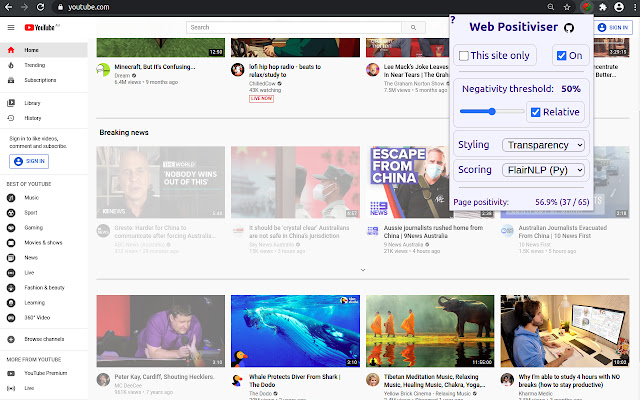The width and height of the screenshot is (640, 400).
Task: Click the YouTube search field
Action: pyautogui.click(x=294, y=27)
